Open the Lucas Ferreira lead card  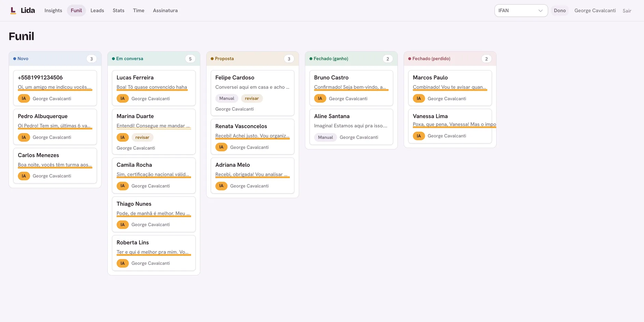[x=154, y=88]
